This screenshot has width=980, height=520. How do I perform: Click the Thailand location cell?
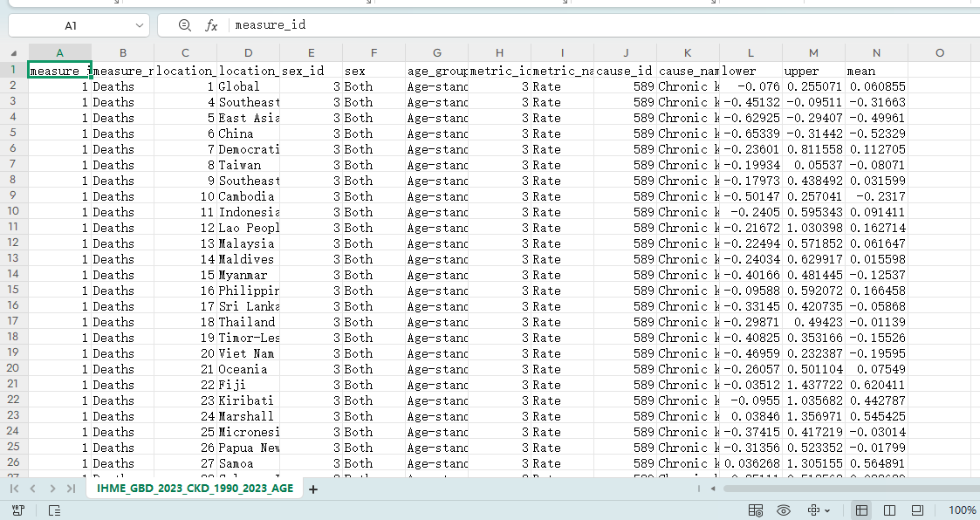pos(248,322)
